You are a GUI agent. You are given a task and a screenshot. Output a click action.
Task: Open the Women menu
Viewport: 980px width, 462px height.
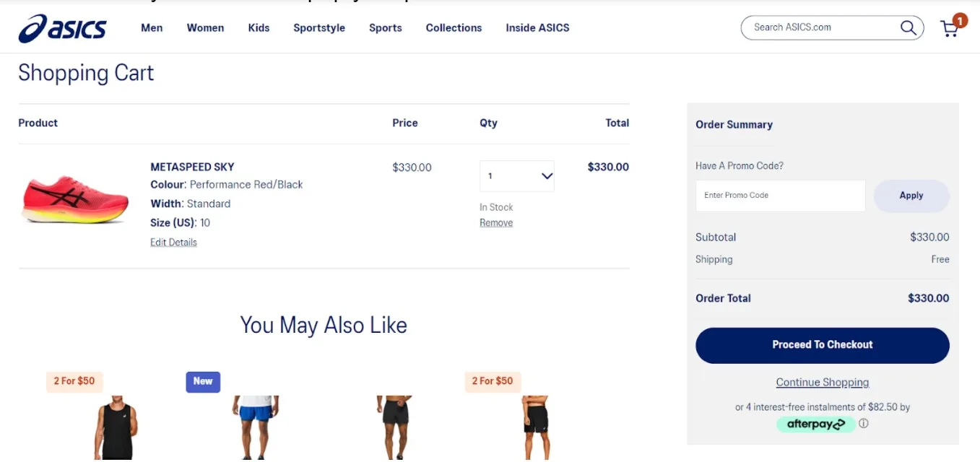[205, 28]
